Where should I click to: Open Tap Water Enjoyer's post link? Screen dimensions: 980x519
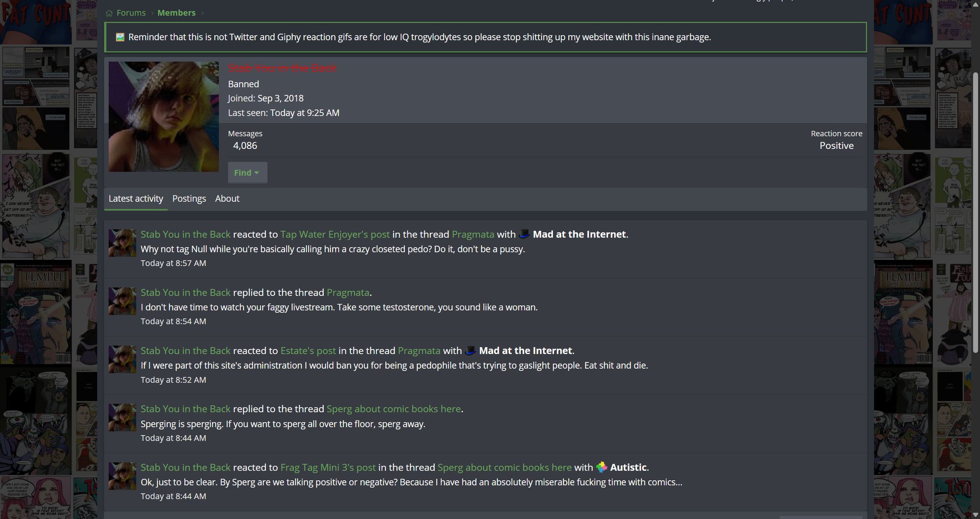(335, 234)
